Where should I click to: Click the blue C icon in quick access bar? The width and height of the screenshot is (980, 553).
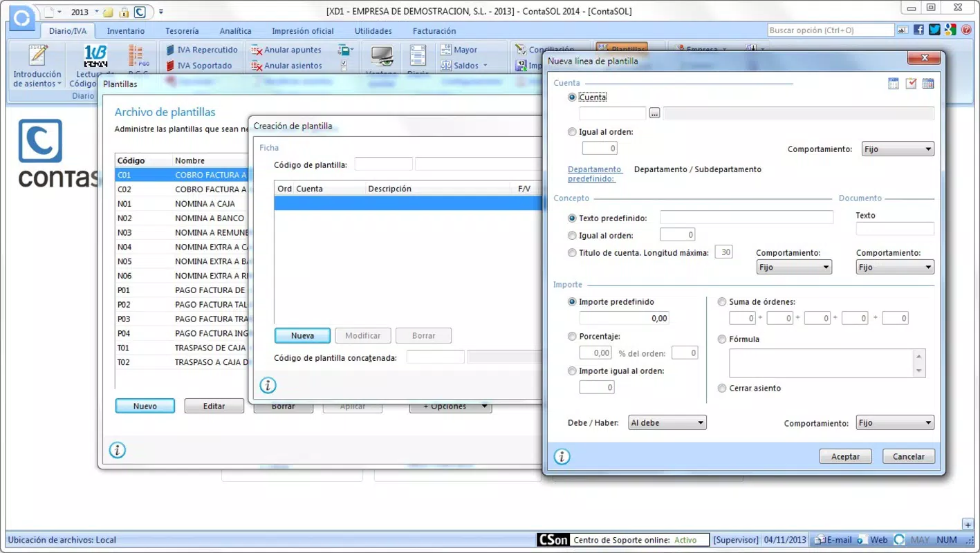tap(140, 12)
